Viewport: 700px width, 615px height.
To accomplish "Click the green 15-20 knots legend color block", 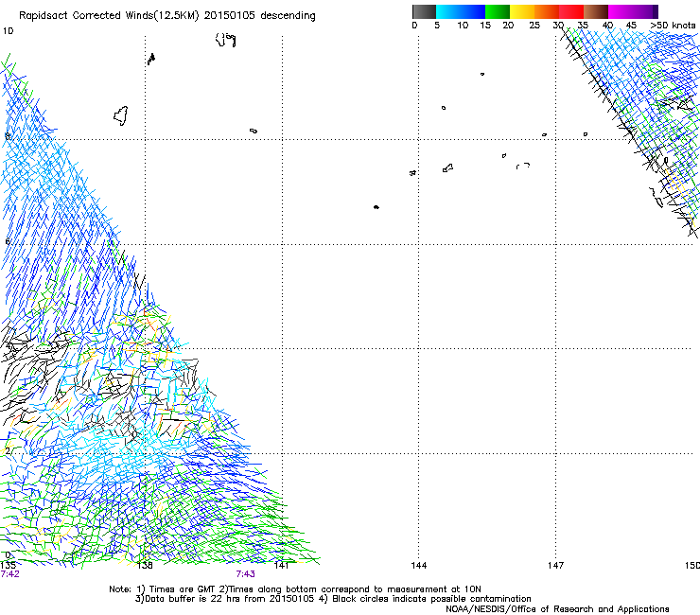I will (498, 11).
